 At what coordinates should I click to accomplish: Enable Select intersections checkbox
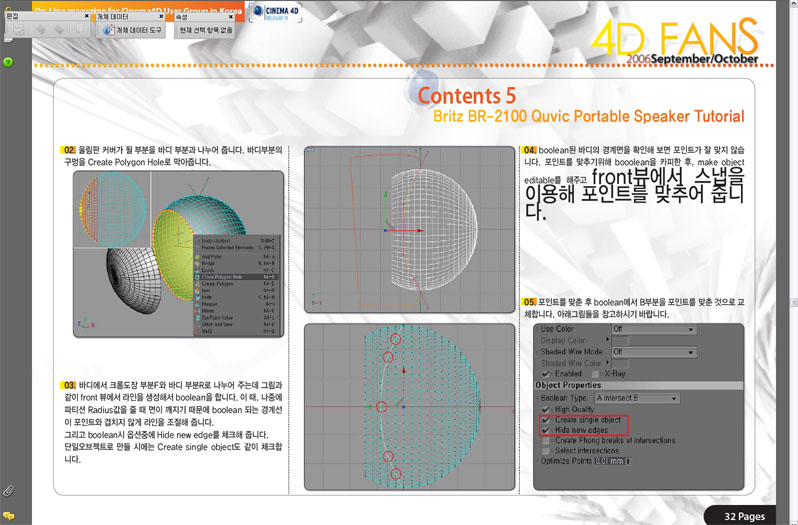click(x=546, y=451)
